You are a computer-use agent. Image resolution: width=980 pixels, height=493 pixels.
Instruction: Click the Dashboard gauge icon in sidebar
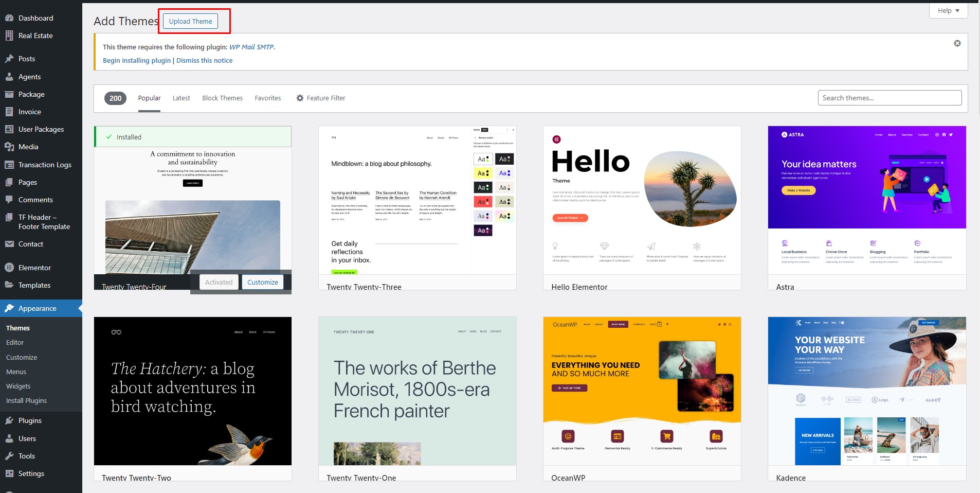[x=9, y=18]
